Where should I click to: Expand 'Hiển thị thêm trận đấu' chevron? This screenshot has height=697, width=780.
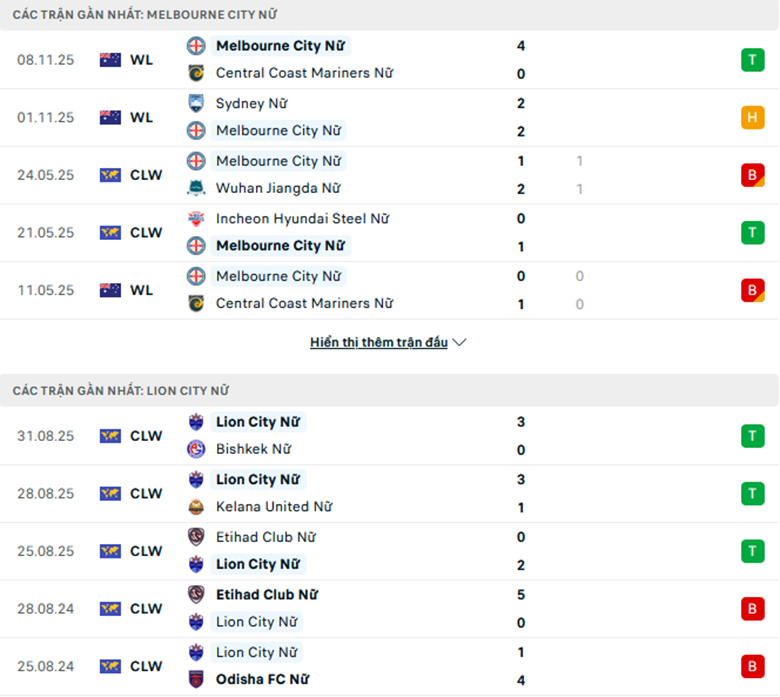pyautogui.click(x=460, y=342)
